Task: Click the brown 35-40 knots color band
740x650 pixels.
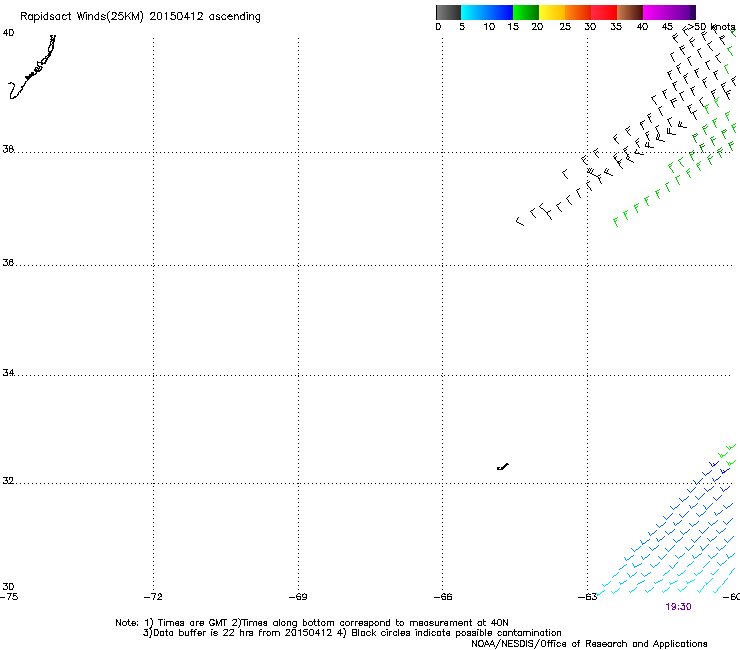Action: tap(630, 12)
